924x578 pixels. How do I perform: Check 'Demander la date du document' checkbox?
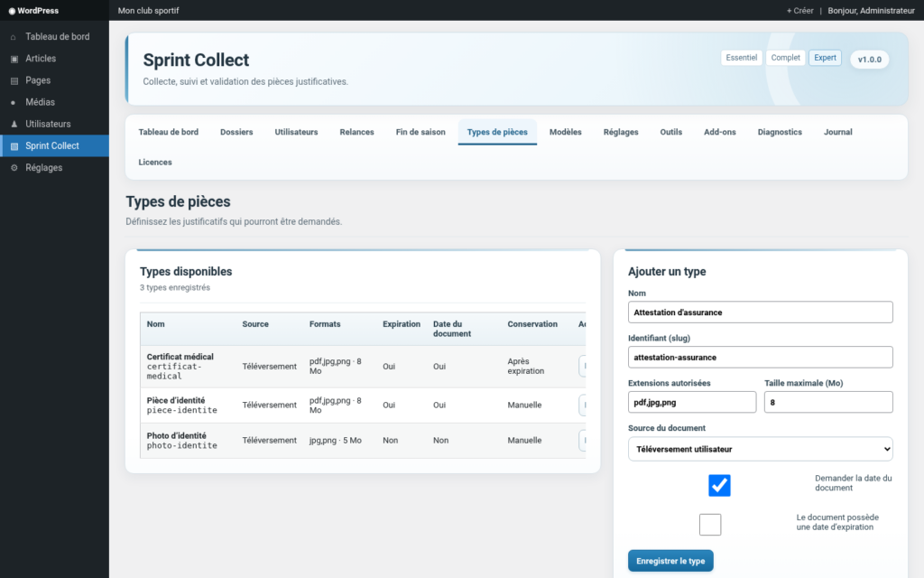(x=719, y=485)
